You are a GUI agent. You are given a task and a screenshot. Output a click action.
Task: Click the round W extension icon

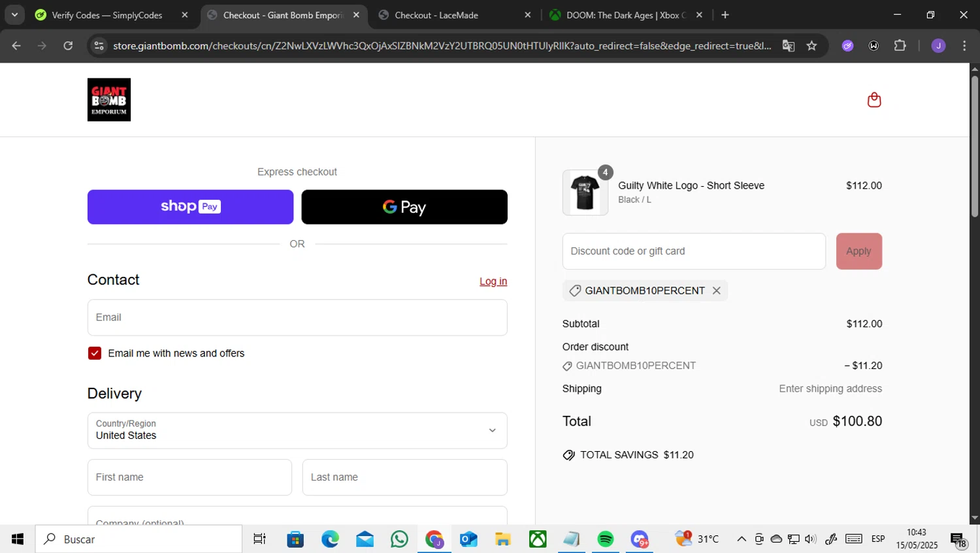(874, 46)
